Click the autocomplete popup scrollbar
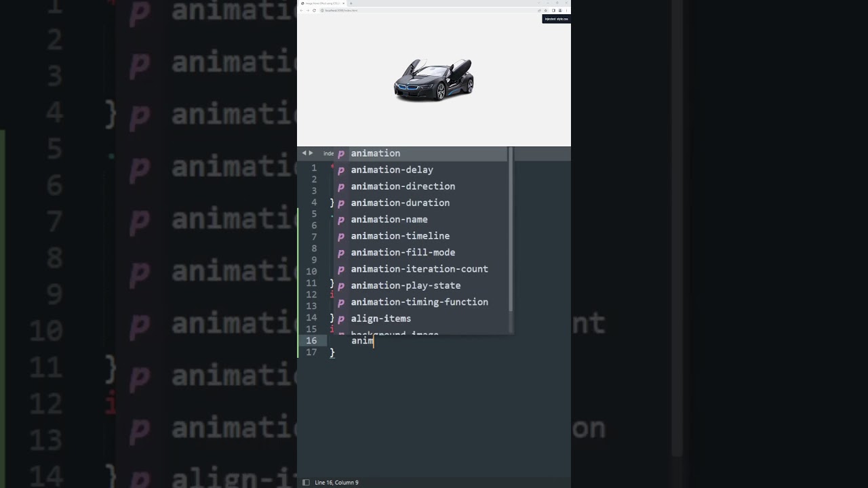The width and height of the screenshot is (868, 488). click(510, 230)
